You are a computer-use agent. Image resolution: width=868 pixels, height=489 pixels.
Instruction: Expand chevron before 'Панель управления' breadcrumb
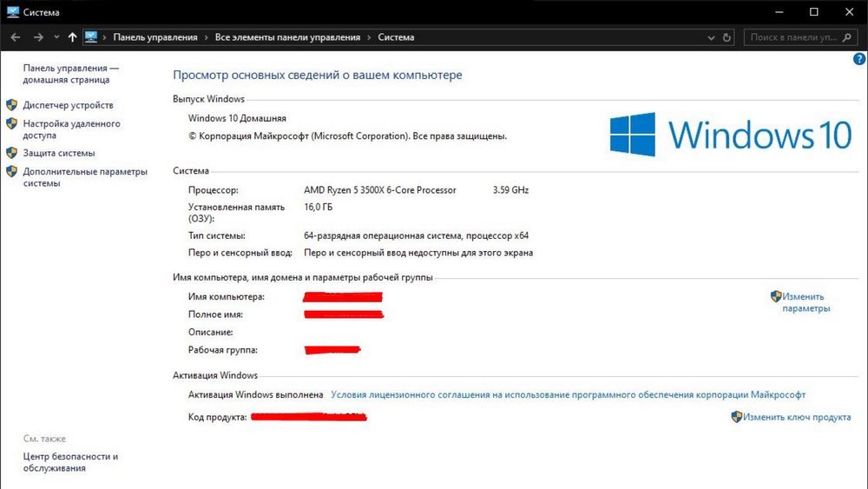(x=104, y=37)
